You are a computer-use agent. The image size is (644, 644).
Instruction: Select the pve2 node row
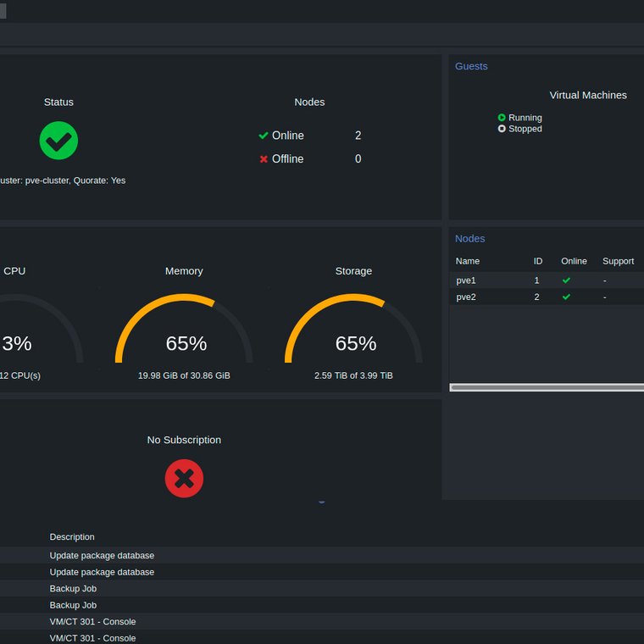[547, 297]
